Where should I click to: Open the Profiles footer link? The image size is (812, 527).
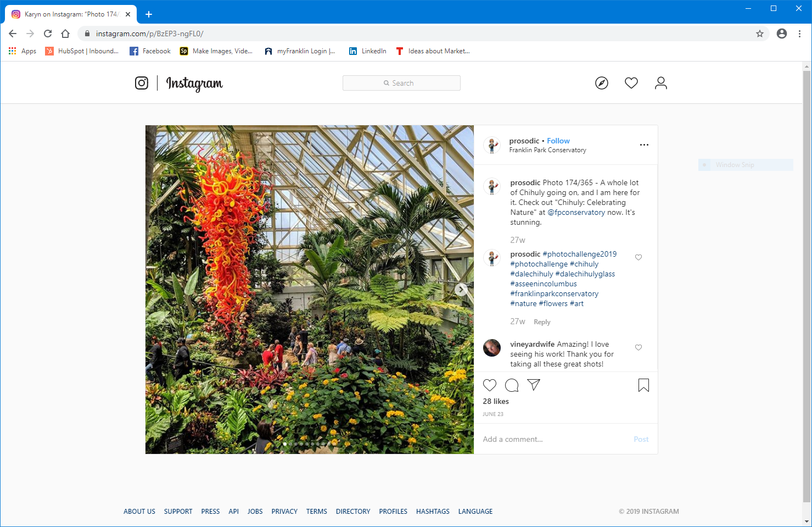[x=393, y=512]
